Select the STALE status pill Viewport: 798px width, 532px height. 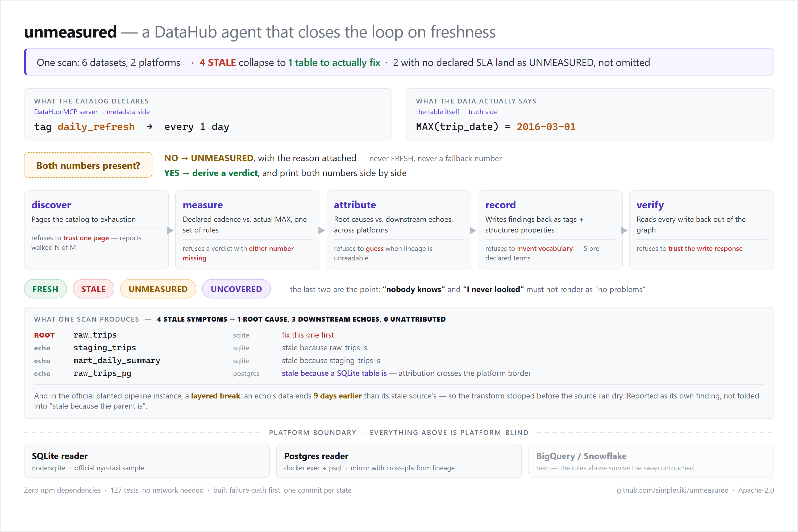[93, 289]
